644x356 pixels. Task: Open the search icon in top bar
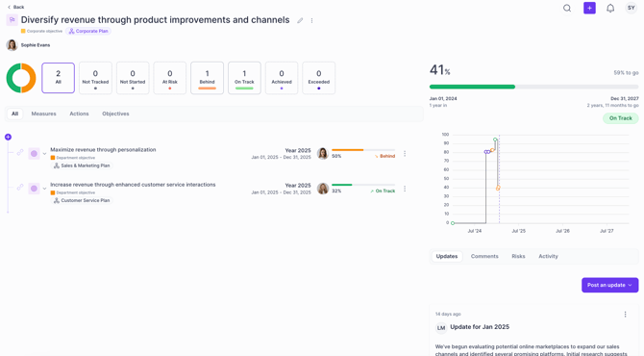(x=567, y=9)
